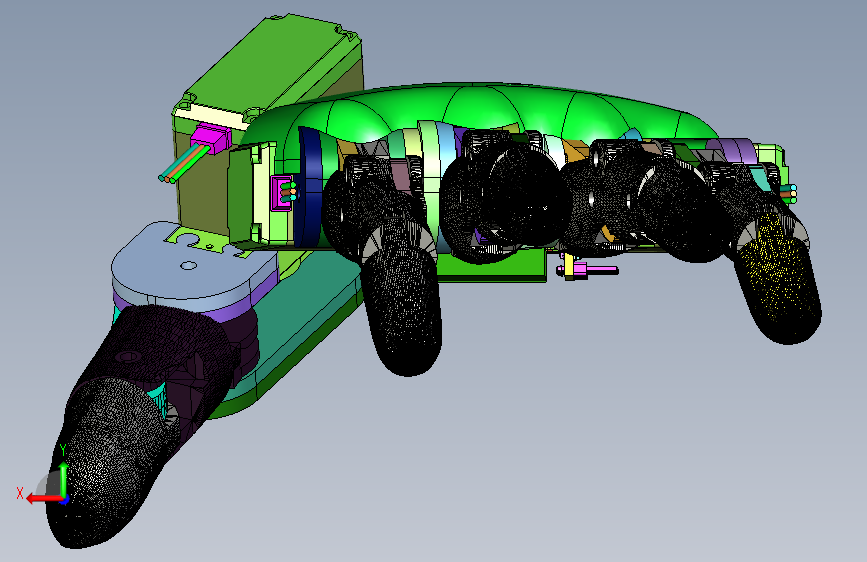Click the green Y axis arrow of the triad
Image resolution: width=867 pixels, height=562 pixels.
pos(64,480)
